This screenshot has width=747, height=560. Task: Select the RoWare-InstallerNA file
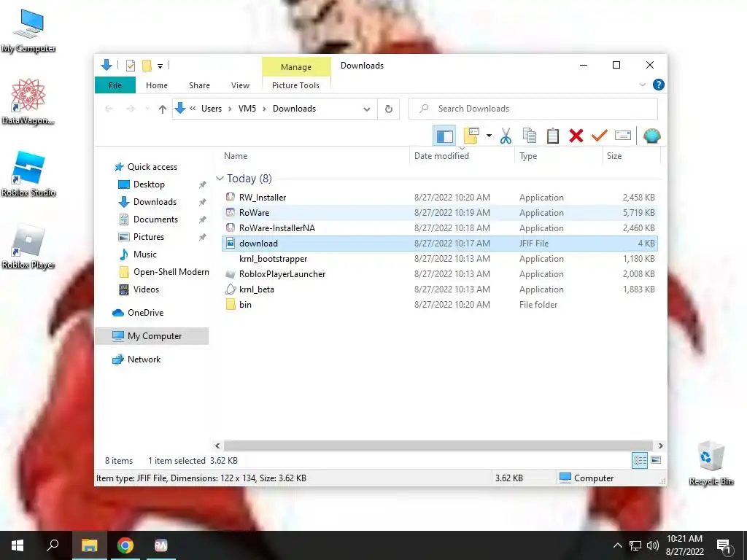(439, 228)
